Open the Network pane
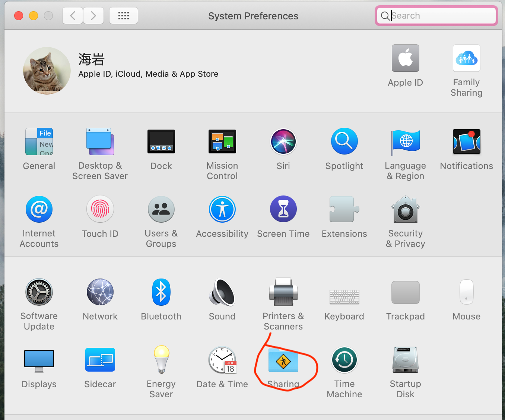The image size is (505, 420). (x=100, y=292)
